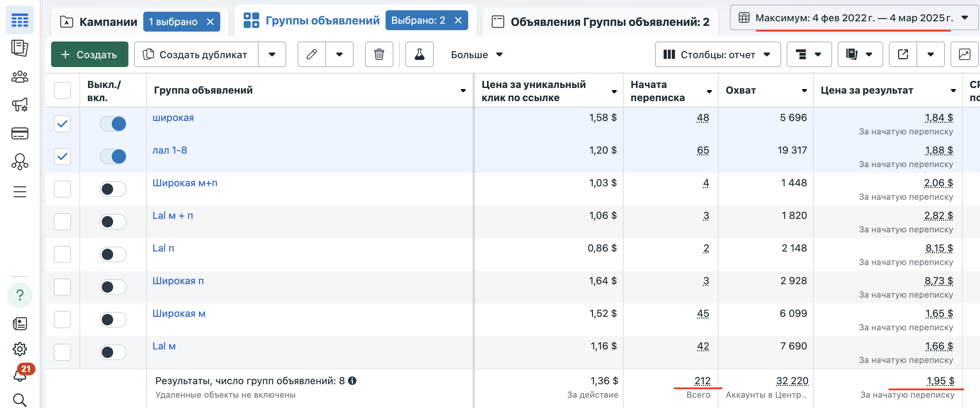Uncheck the лал 1-8 row checkbox
This screenshot has width=980, height=408.
(62, 156)
